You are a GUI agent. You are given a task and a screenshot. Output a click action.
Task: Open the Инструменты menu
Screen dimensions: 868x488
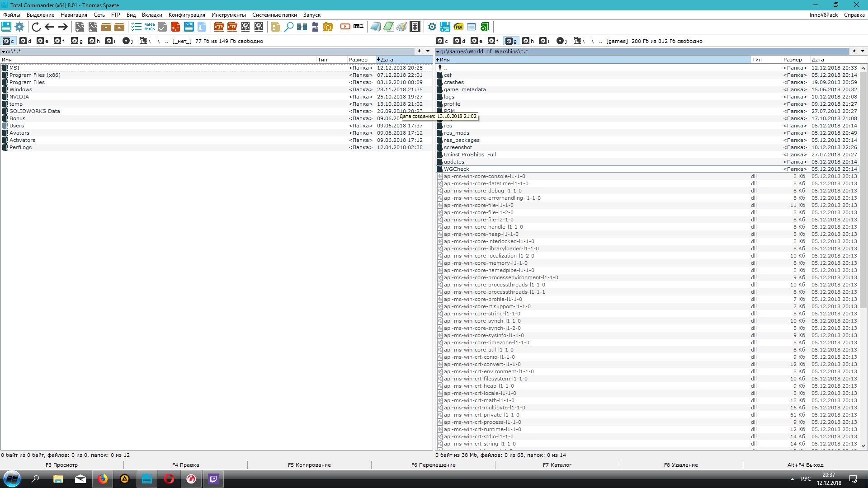[x=229, y=15]
